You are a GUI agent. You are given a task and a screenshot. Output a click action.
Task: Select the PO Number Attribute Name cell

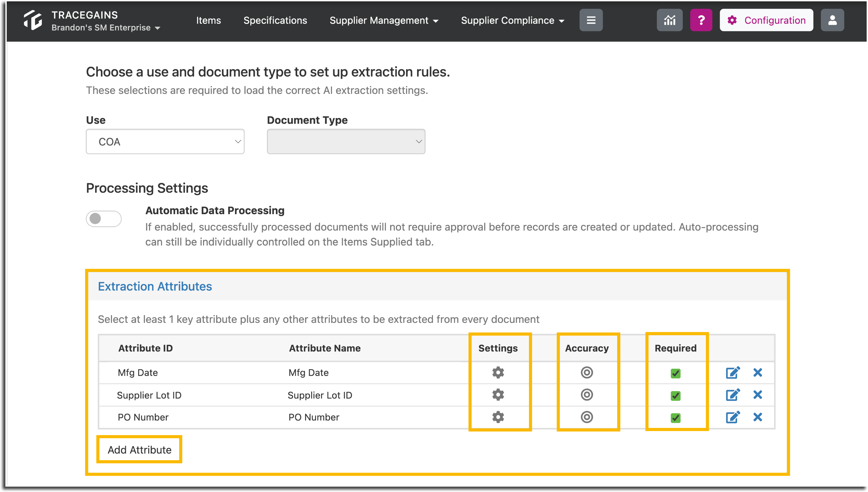click(x=314, y=417)
